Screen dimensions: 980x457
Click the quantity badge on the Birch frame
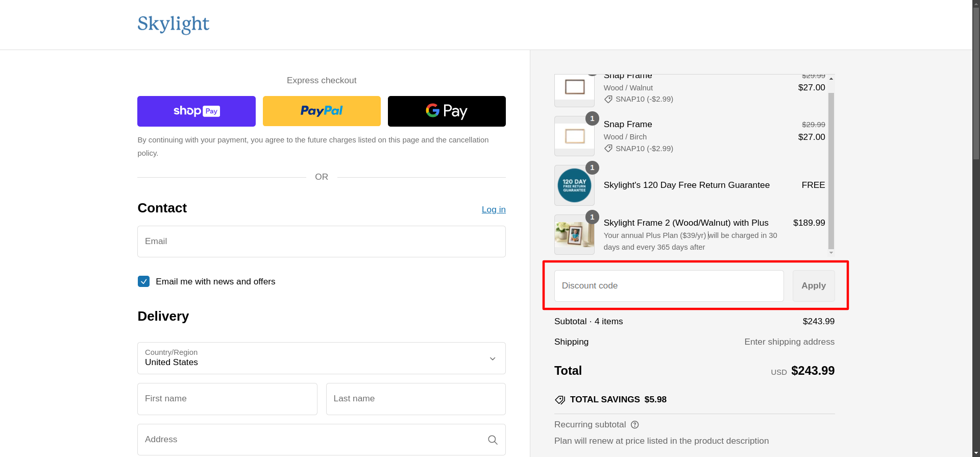592,118
